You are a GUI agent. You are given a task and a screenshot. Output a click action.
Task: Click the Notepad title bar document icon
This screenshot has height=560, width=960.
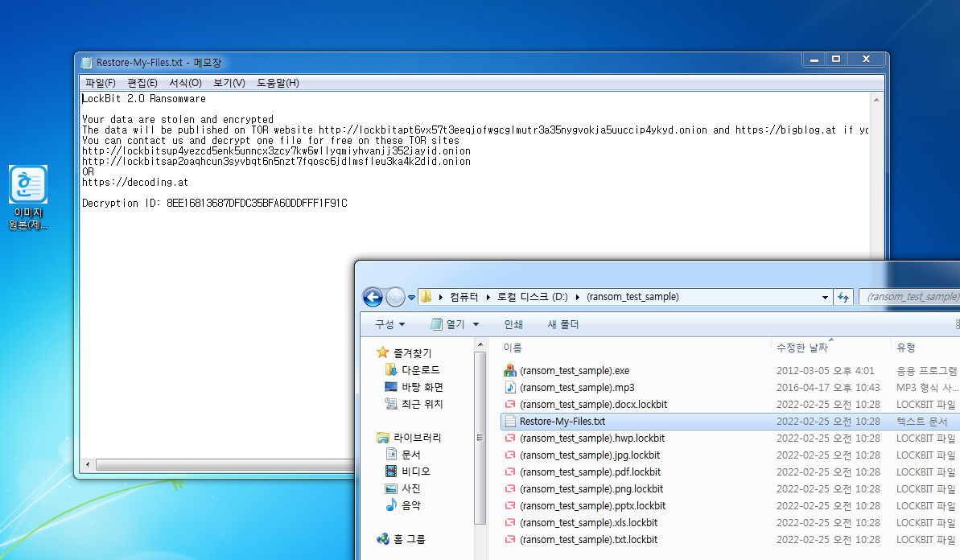86,63
